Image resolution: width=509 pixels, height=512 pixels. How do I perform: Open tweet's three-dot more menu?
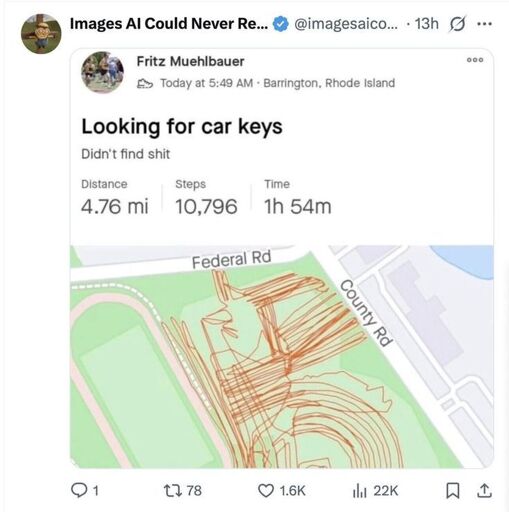pyautogui.click(x=484, y=24)
